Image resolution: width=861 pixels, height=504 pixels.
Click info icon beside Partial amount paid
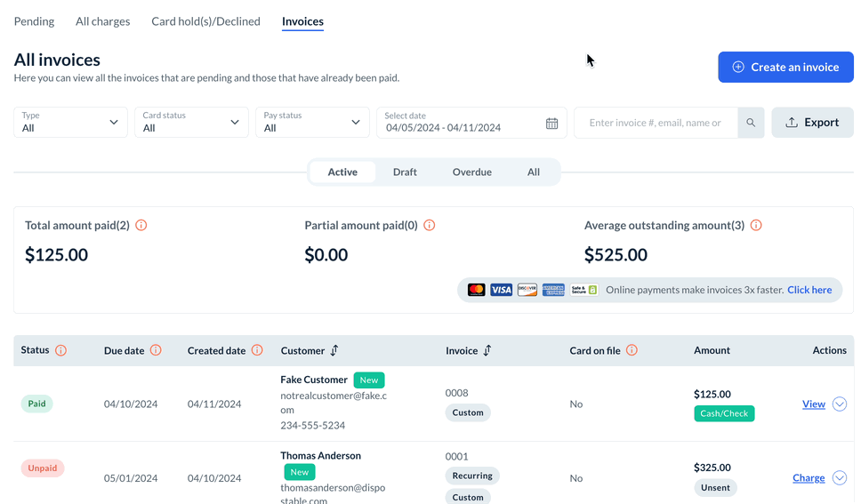coord(429,226)
